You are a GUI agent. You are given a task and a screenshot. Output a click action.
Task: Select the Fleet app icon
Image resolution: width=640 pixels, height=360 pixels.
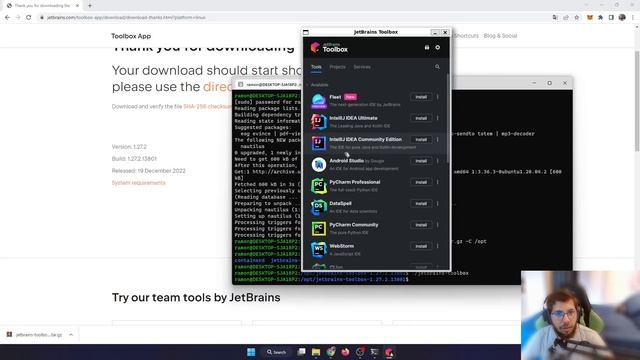click(319, 100)
